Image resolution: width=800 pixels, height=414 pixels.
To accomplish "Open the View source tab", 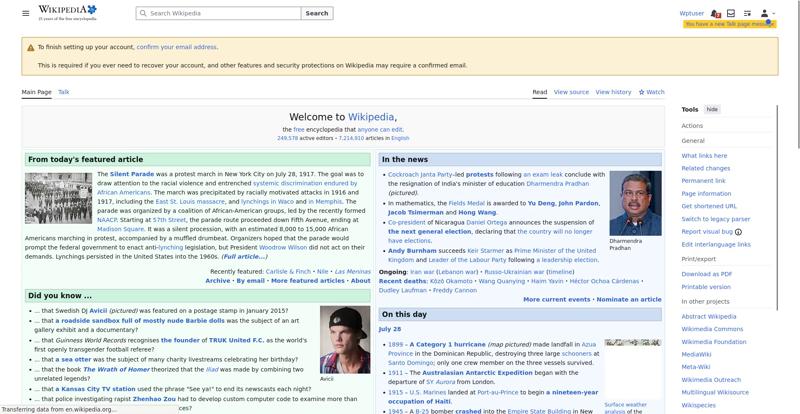I will pyautogui.click(x=571, y=92).
